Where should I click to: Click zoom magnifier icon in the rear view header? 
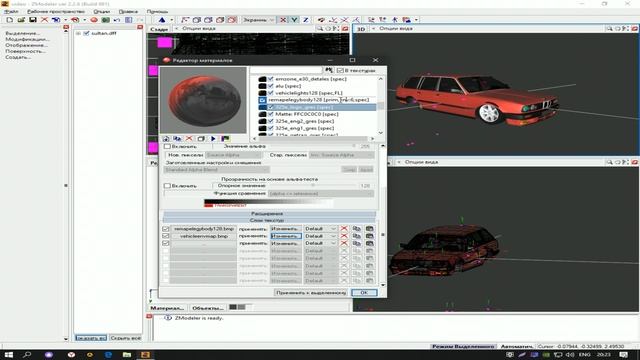pyautogui.click(x=319, y=29)
